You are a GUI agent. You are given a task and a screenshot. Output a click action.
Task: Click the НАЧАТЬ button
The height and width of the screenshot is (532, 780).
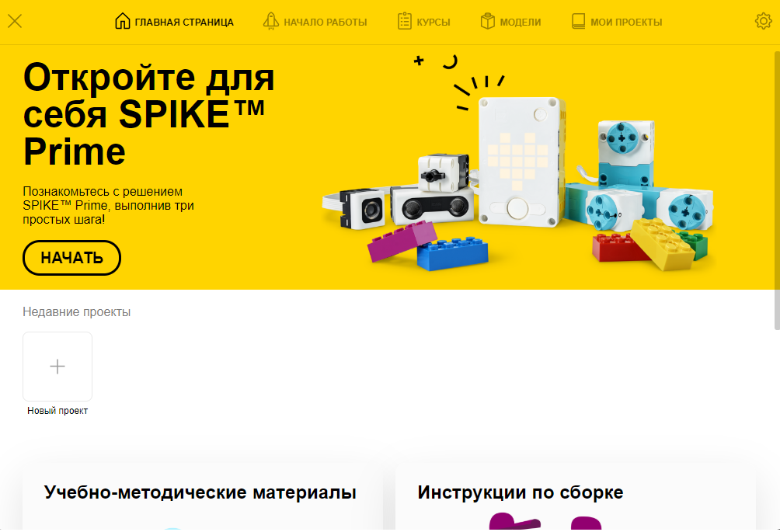[x=71, y=258]
